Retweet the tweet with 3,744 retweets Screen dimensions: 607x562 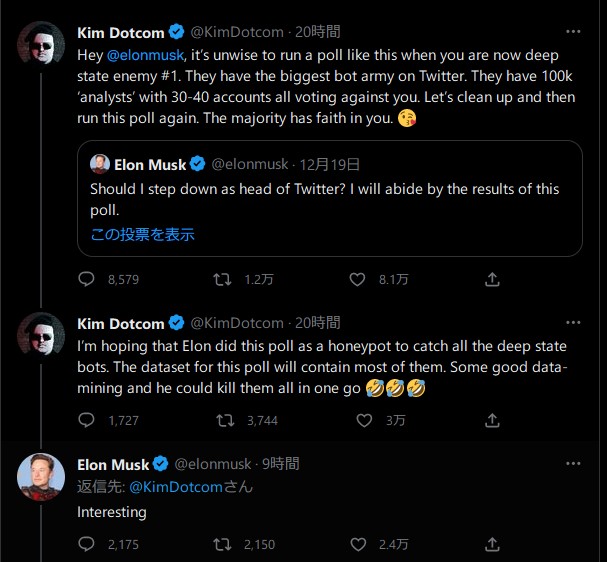223,421
